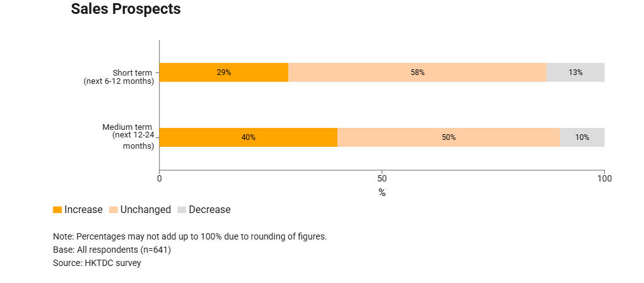The width and height of the screenshot is (644, 283).
Task: Click the Base: All respondents note
Action: 112,250
